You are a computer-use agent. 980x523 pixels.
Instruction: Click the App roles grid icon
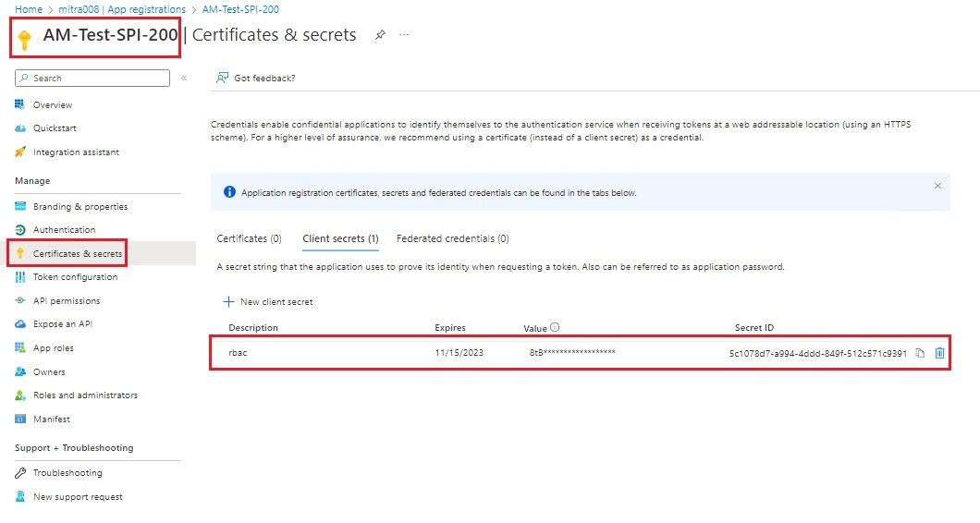click(20, 347)
